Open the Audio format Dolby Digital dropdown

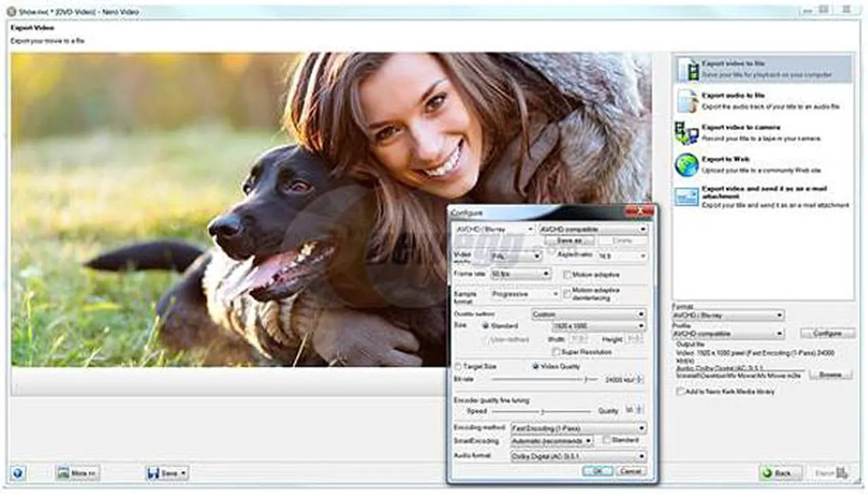pyautogui.click(x=578, y=457)
